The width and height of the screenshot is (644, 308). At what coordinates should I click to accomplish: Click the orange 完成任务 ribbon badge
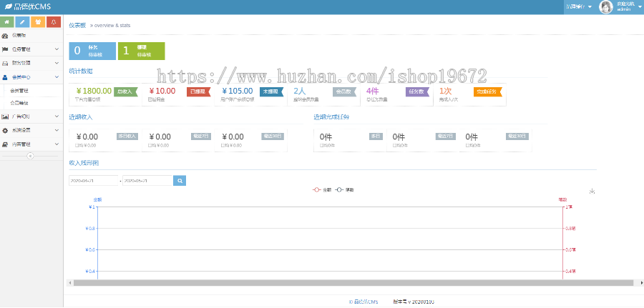[x=488, y=92]
